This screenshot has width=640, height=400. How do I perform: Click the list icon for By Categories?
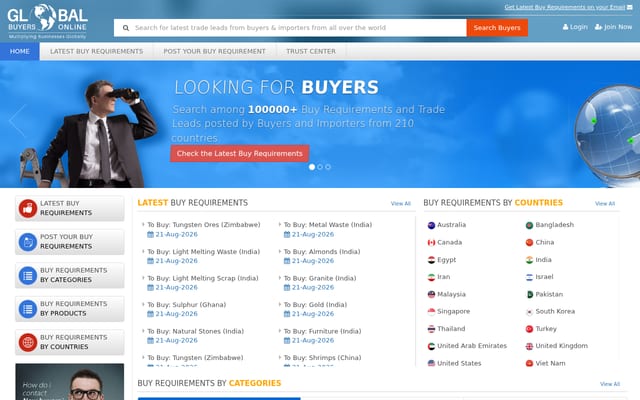28,275
